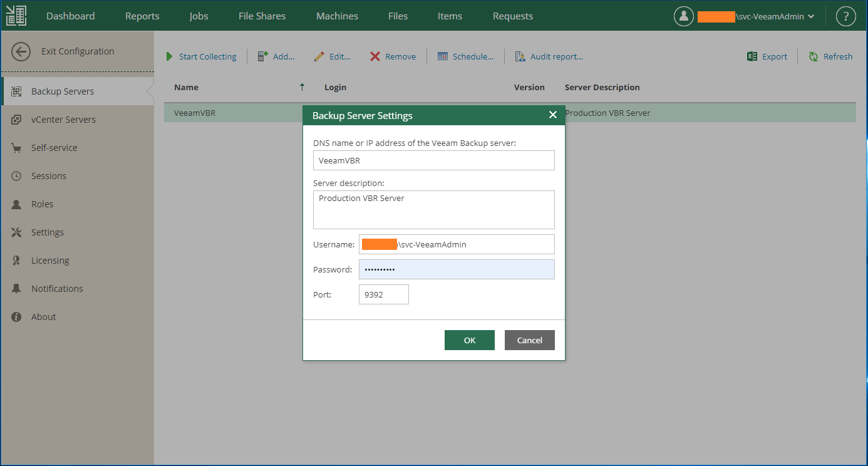Click the Version column header
Image resolution: width=868 pixels, height=466 pixels.
[529, 87]
